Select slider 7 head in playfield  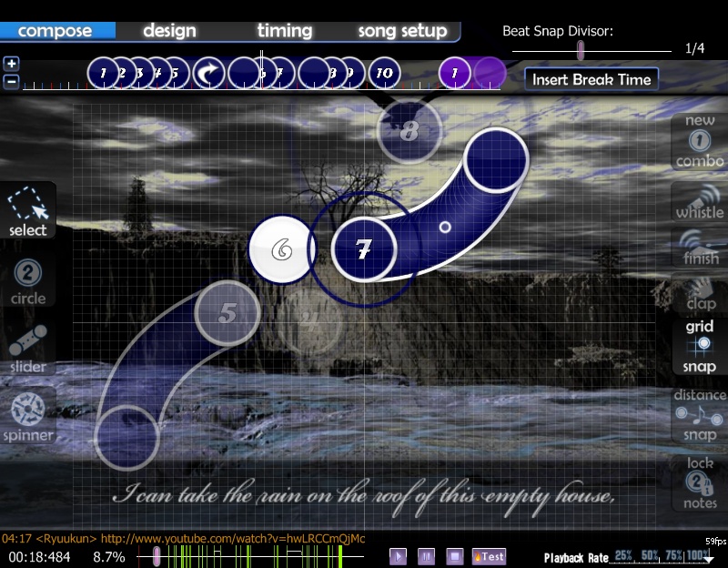point(364,249)
